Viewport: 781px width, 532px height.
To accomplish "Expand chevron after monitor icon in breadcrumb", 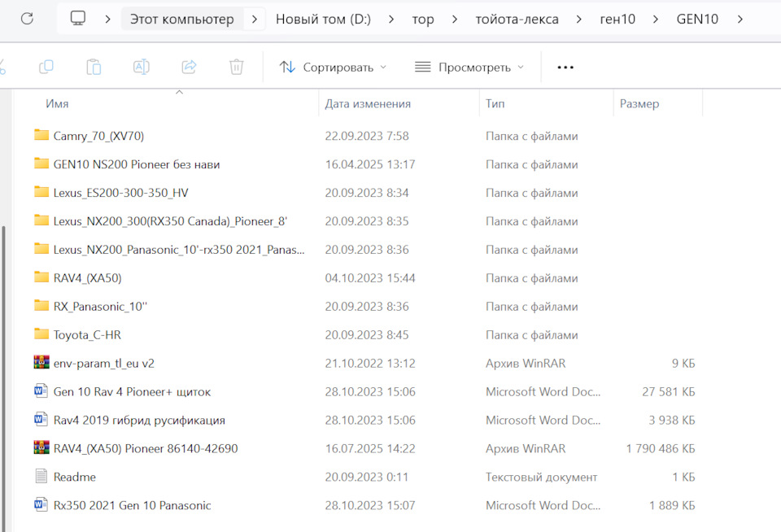I will tap(107, 20).
